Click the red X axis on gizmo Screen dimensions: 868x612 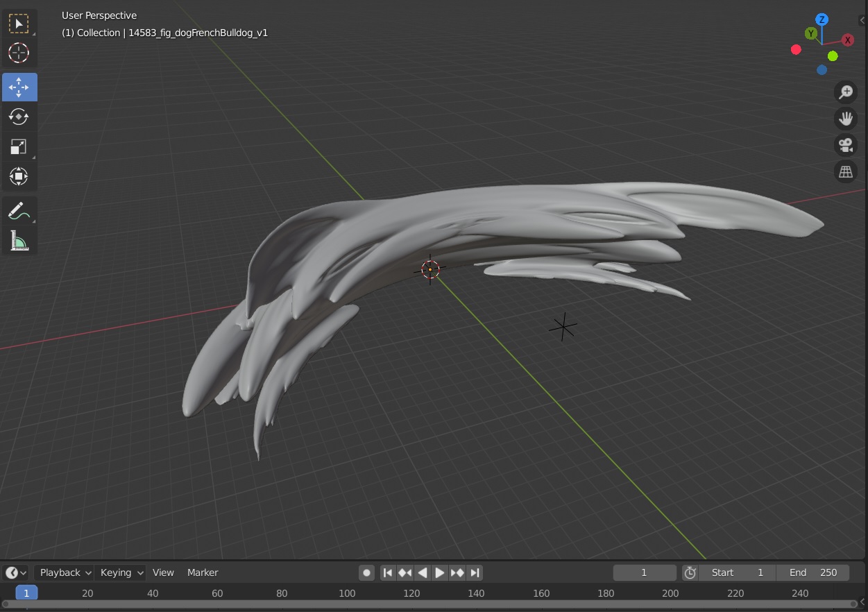pyautogui.click(x=848, y=40)
